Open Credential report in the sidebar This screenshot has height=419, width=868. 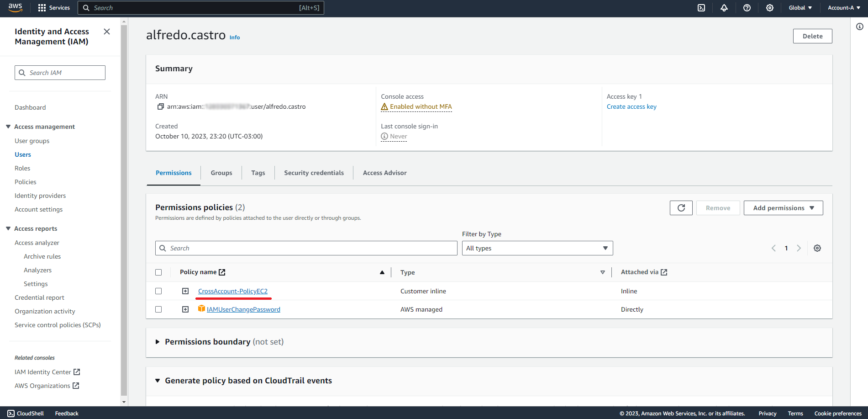39,297
